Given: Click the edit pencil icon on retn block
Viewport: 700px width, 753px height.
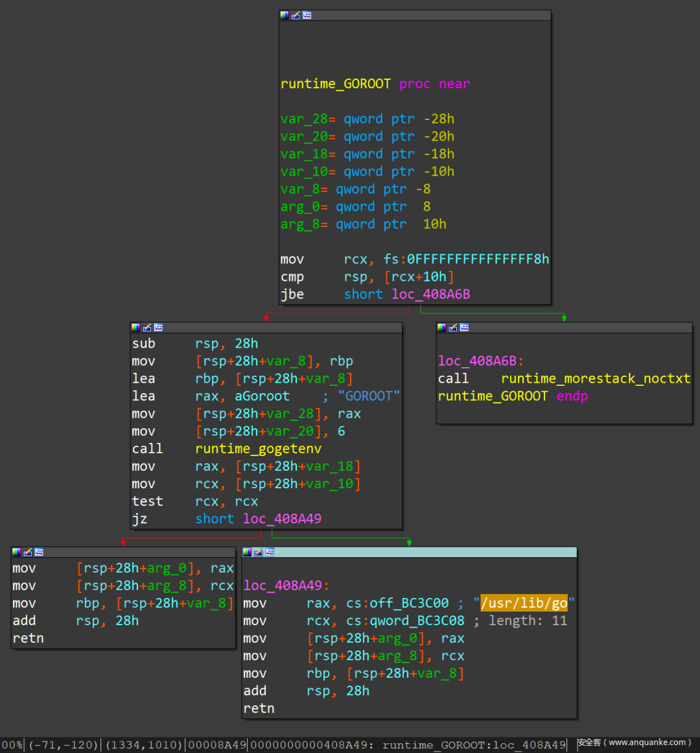Looking at the screenshot, I should (26, 552).
